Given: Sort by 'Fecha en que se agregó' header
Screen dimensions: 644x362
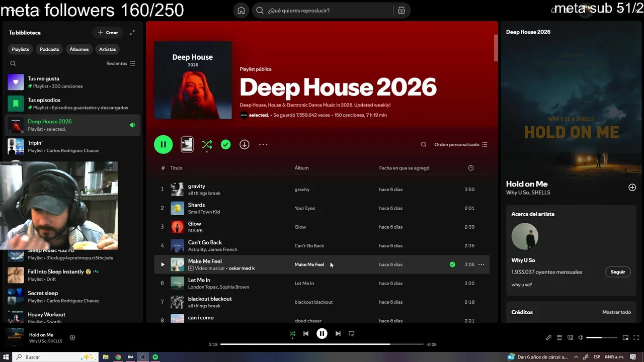Looking at the screenshot, I should 404,168.
